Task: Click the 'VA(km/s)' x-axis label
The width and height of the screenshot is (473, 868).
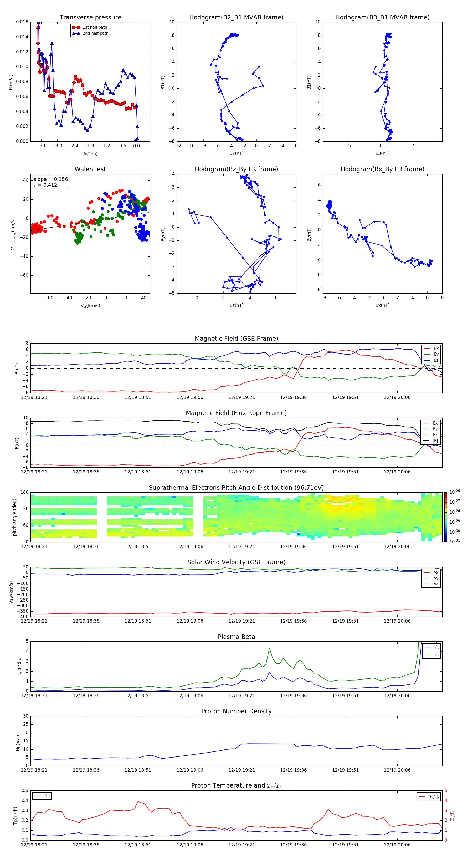Action: coord(90,306)
